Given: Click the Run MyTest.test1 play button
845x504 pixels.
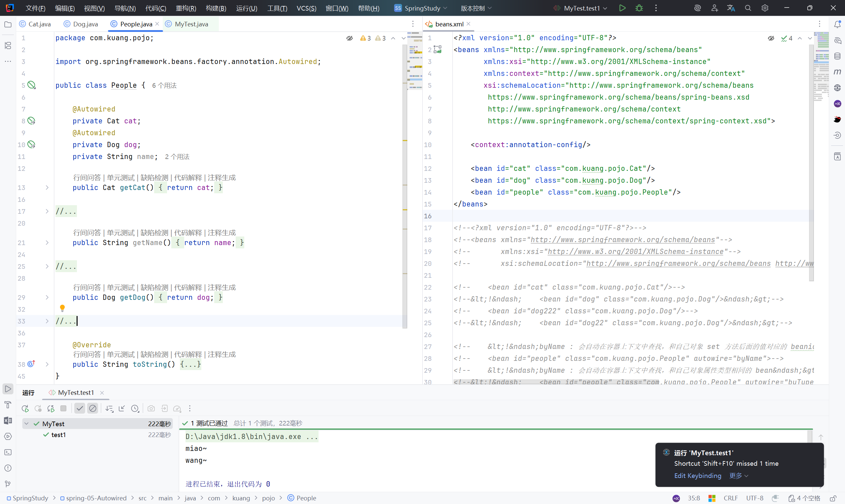Looking at the screenshot, I should pyautogui.click(x=622, y=8).
